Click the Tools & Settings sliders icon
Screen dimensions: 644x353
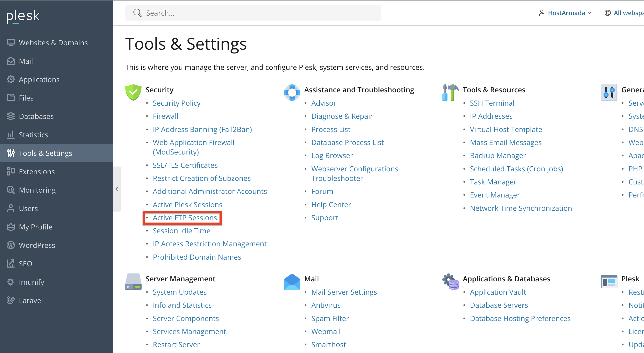pos(11,153)
